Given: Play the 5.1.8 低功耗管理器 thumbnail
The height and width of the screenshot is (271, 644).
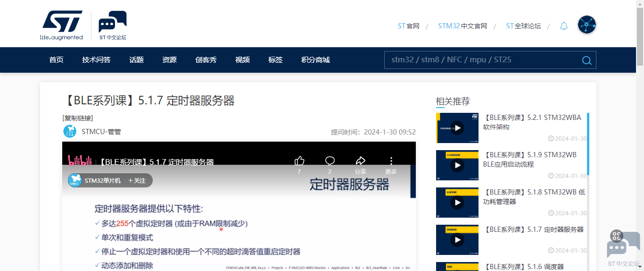Looking at the screenshot, I should click(457, 203).
